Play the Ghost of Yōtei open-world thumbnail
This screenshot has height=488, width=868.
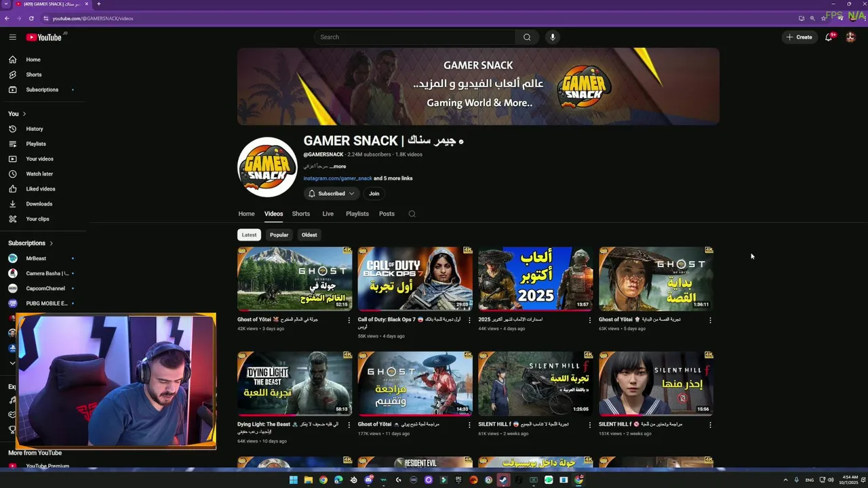[295, 279]
